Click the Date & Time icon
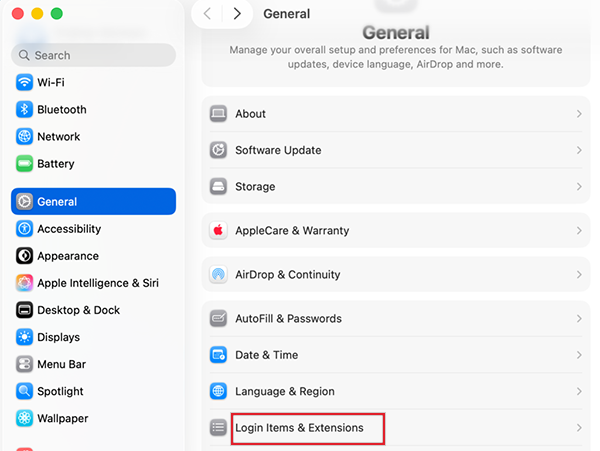600x451 pixels. pyautogui.click(x=218, y=355)
